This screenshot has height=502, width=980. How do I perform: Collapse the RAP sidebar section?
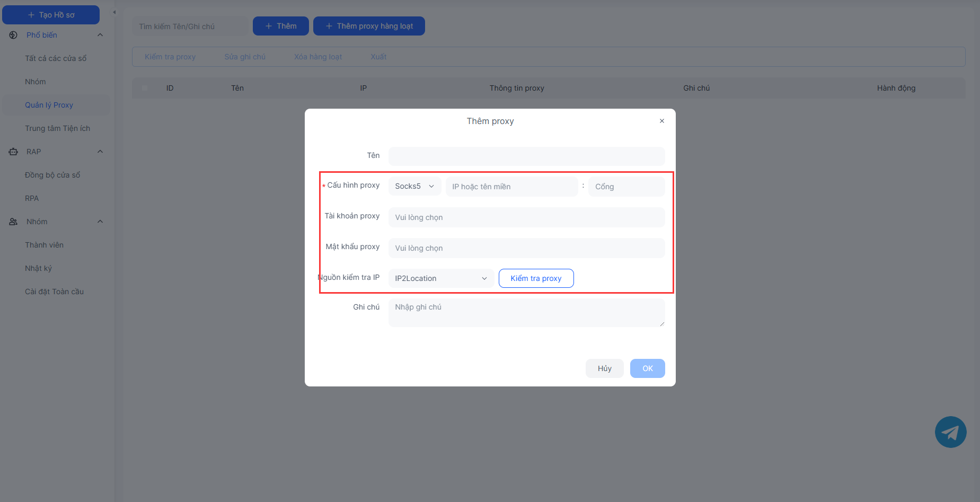[100, 152]
